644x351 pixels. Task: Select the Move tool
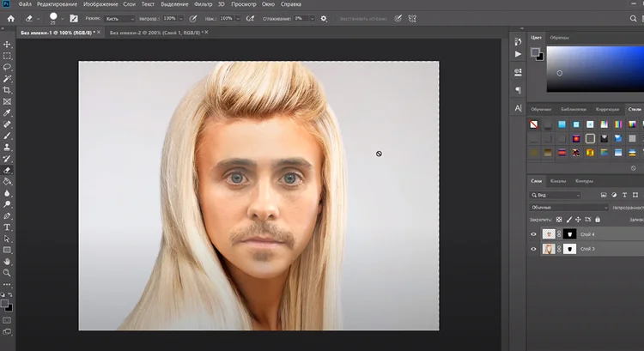(8, 45)
